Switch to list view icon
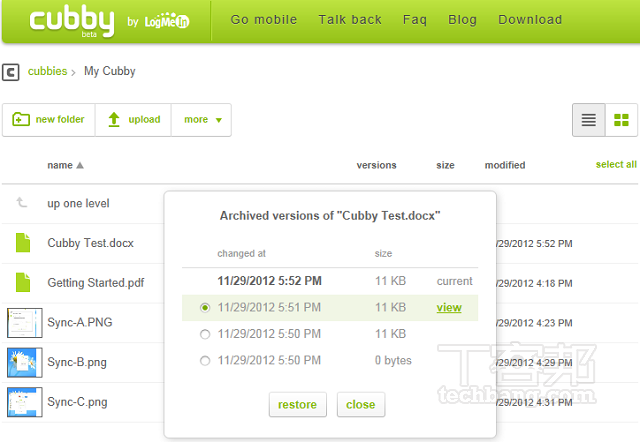 589,120
